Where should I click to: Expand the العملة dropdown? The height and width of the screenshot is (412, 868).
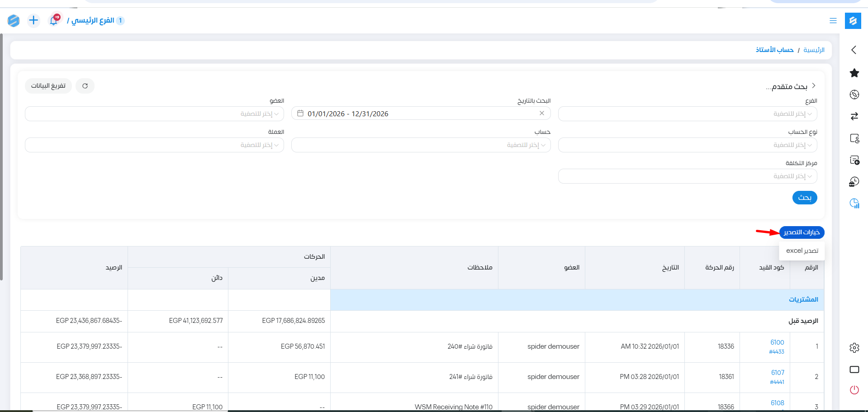point(154,145)
